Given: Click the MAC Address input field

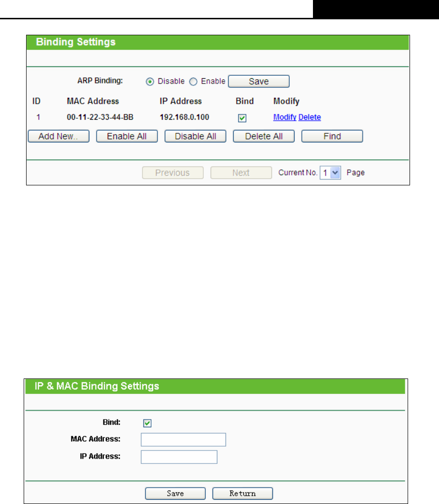Looking at the screenshot, I should (x=184, y=440).
